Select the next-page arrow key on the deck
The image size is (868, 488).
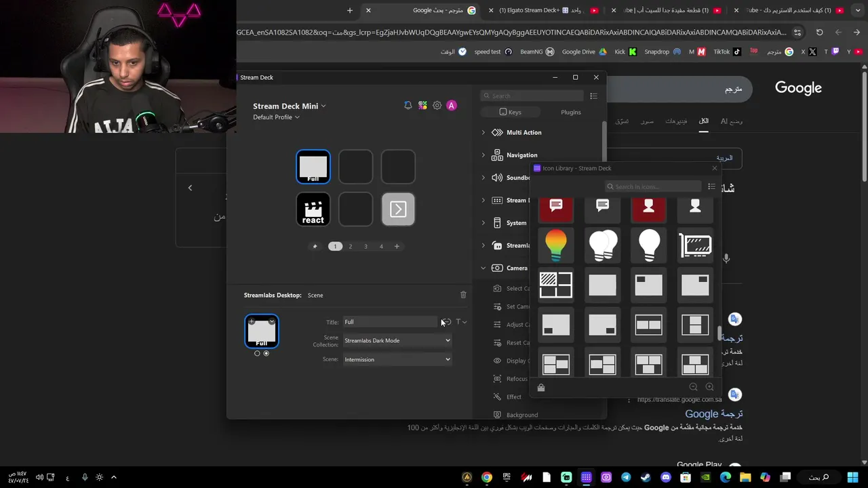pos(398,209)
